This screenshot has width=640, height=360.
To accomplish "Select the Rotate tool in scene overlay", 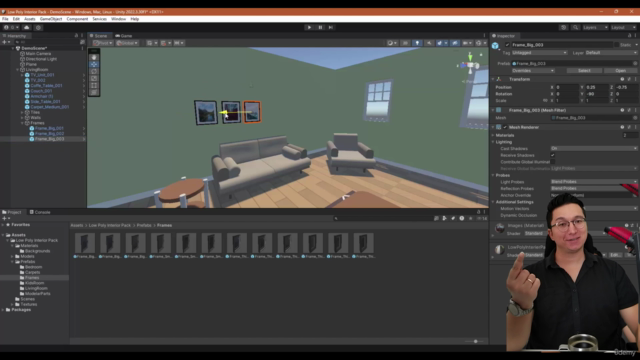I will click(x=94, y=71).
